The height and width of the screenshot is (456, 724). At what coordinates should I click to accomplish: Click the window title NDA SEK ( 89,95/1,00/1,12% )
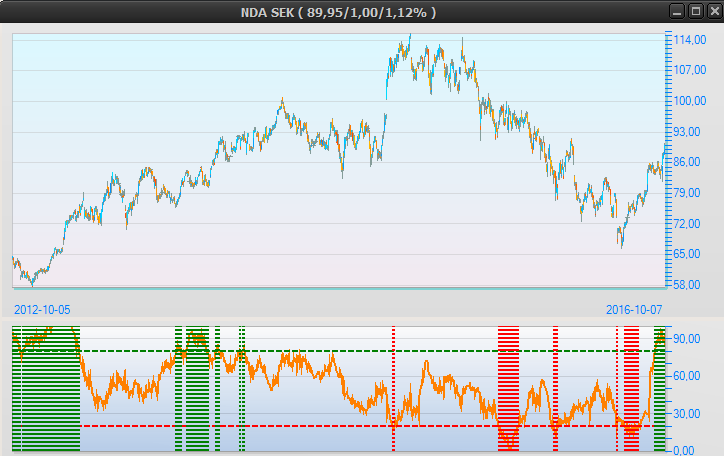pos(338,12)
